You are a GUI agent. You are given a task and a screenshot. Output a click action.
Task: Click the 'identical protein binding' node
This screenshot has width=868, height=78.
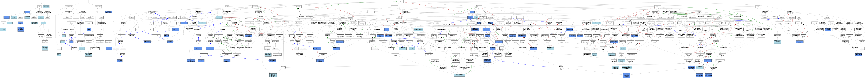[x=14, y=17]
